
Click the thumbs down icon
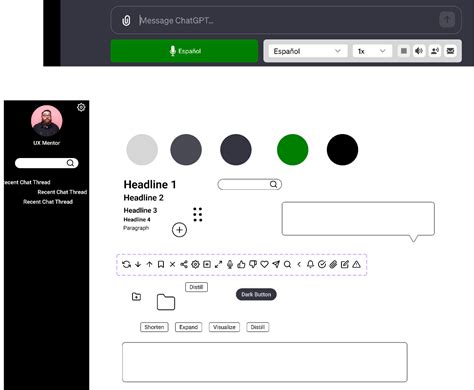pos(253,265)
